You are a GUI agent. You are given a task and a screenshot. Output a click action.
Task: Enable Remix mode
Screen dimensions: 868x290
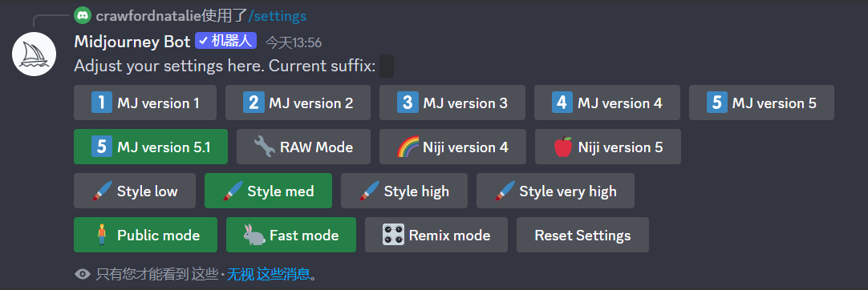click(x=436, y=235)
